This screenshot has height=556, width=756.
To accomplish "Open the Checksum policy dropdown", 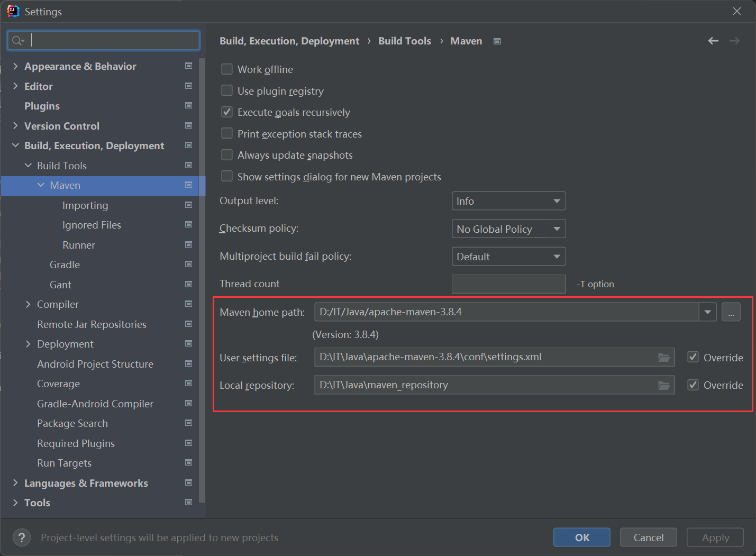I will click(508, 229).
